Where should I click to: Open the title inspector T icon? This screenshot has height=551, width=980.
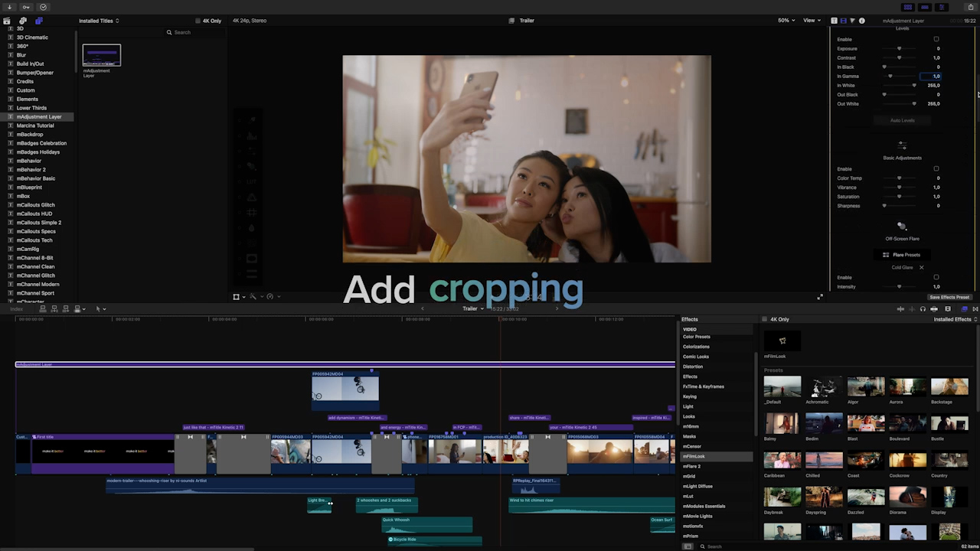click(x=834, y=21)
